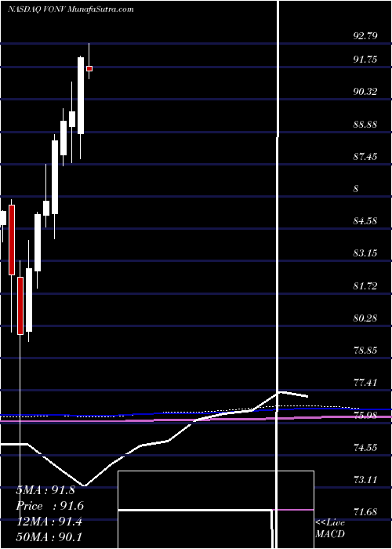
Task: Click the 91.75 price axis label
Action: pyautogui.click(x=365, y=60)
